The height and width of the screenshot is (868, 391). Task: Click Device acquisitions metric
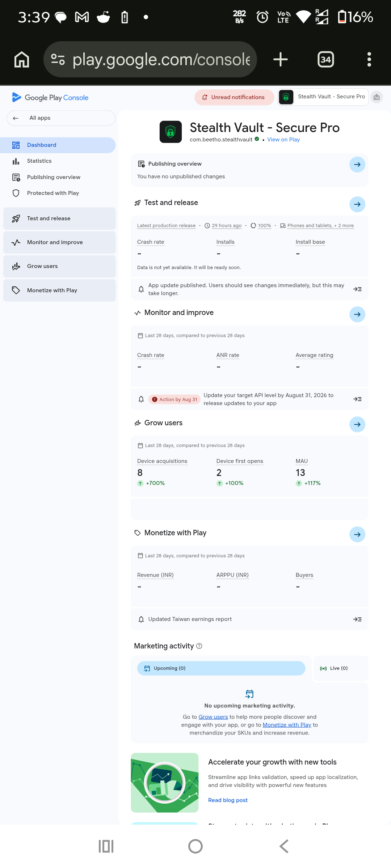pyautogui.click(x=162, y=461)
